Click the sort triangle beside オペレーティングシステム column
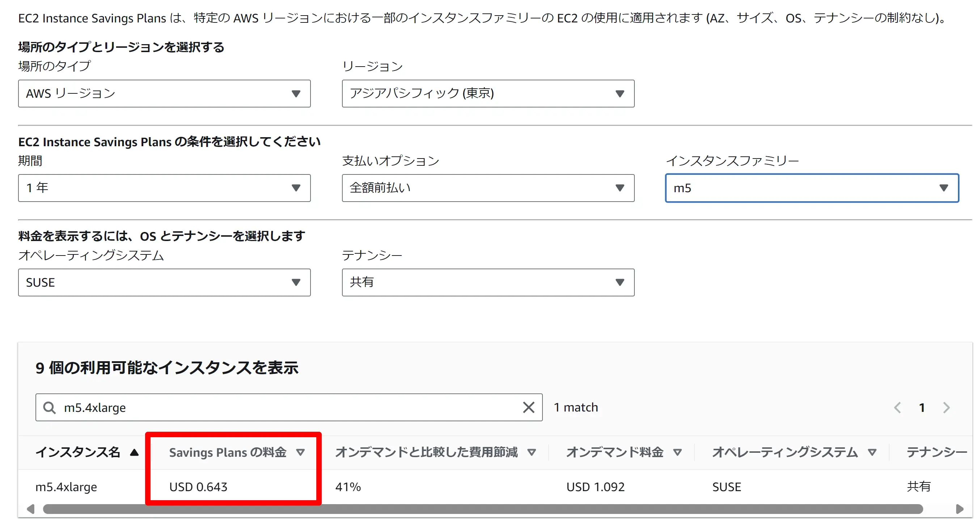 click(872, 452)
